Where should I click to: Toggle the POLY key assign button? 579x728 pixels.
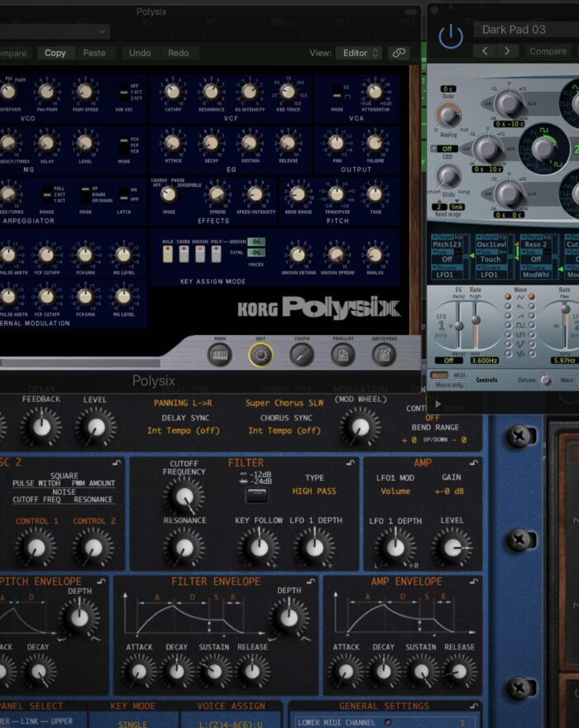[217, 254]
